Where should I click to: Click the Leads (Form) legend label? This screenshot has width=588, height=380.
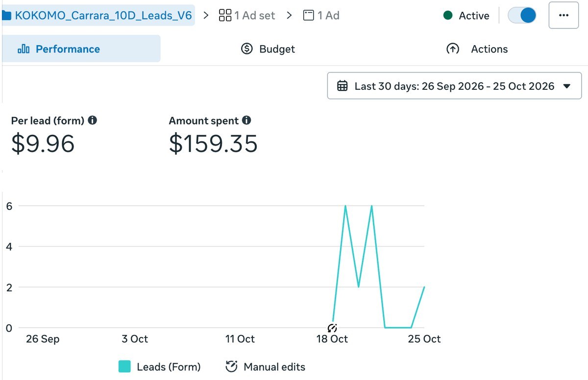pyautogui.click(x=169, y=367)
